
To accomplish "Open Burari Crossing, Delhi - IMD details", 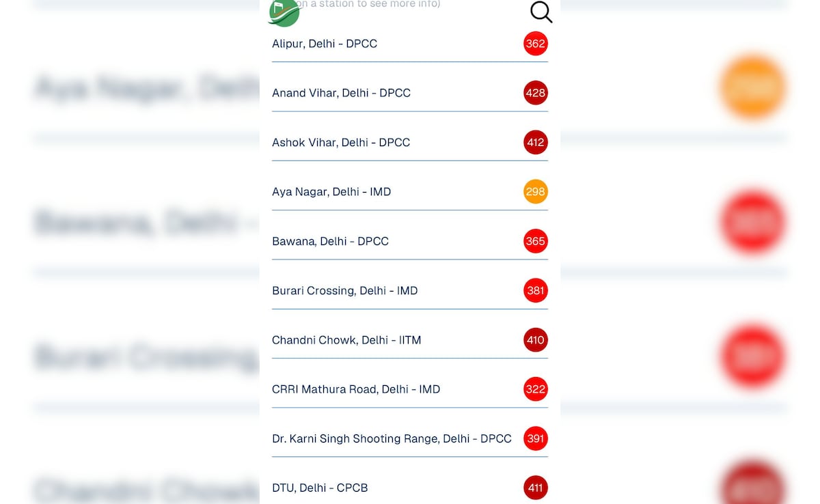I will click(x=344, y=290).
